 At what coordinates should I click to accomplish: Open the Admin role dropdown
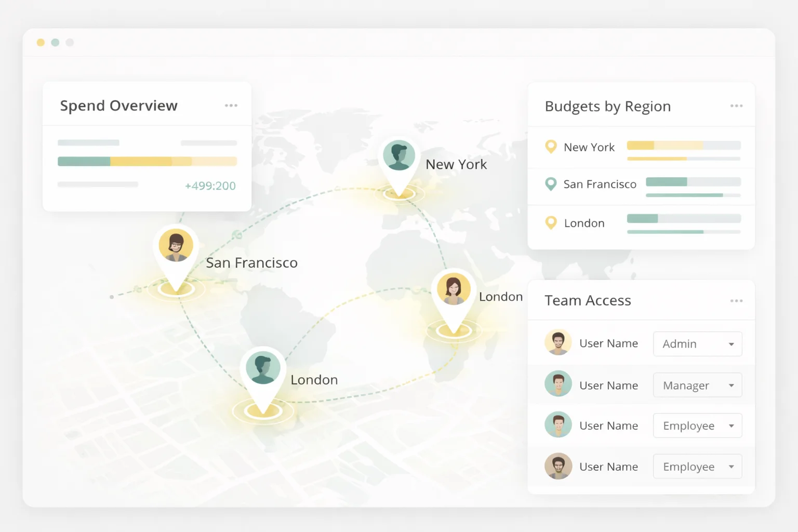(697, 344)
